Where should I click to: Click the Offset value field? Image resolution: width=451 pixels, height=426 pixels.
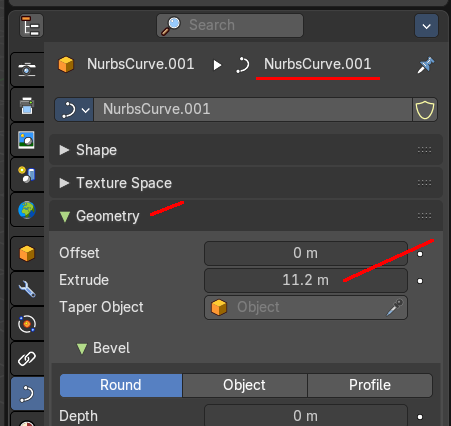coord(306,253)
